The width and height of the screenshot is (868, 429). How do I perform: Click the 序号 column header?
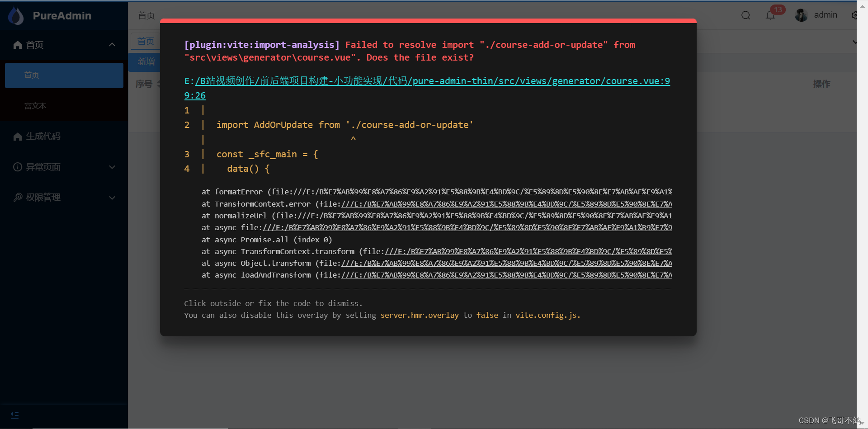tap(144, 84)
